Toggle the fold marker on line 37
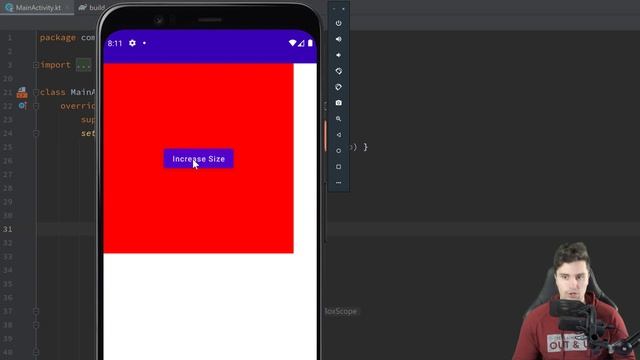 click(36, 311)
